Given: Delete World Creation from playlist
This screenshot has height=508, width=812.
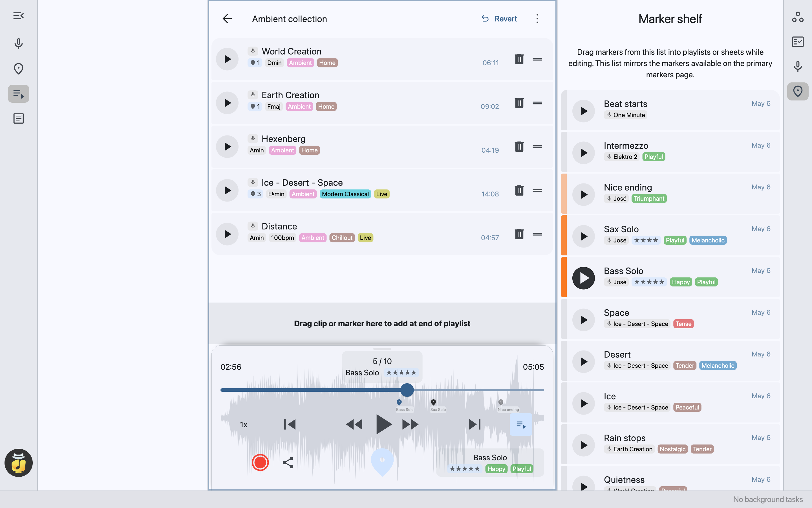Looking at the screenshot, I should click(519, 59).
